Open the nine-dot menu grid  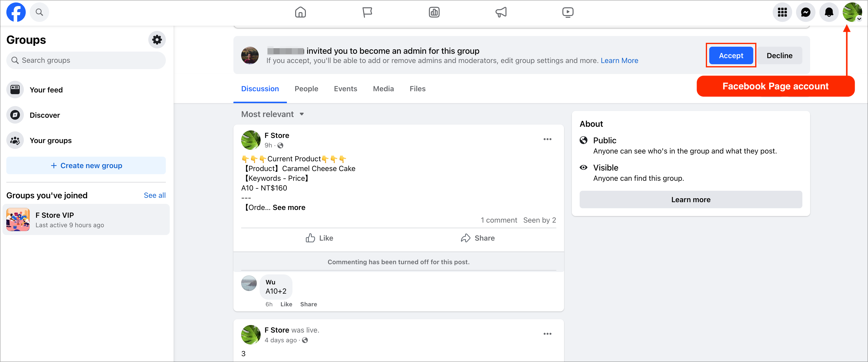(x=782, y=12)
